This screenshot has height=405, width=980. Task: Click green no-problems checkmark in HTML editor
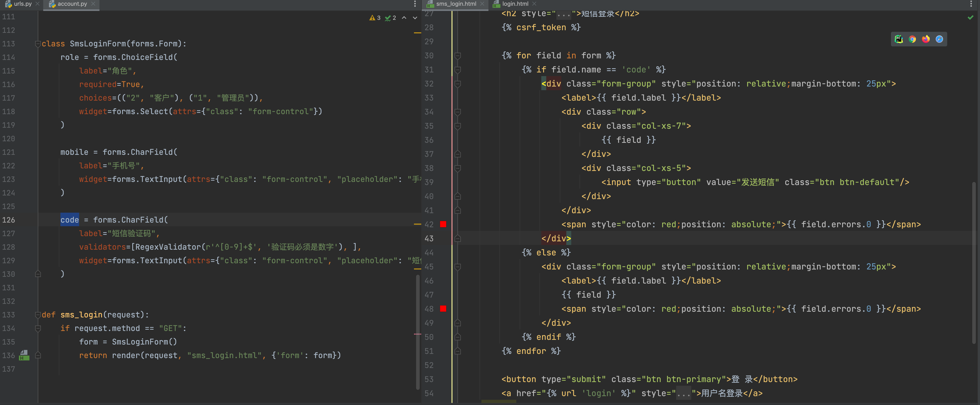[x=970, y=17]
